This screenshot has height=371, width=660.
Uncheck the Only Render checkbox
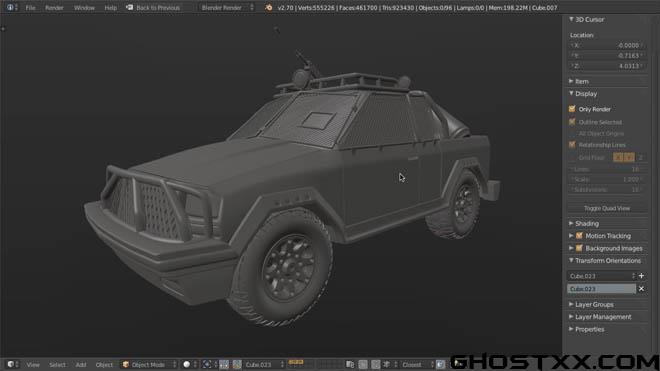tap(572, 109)
